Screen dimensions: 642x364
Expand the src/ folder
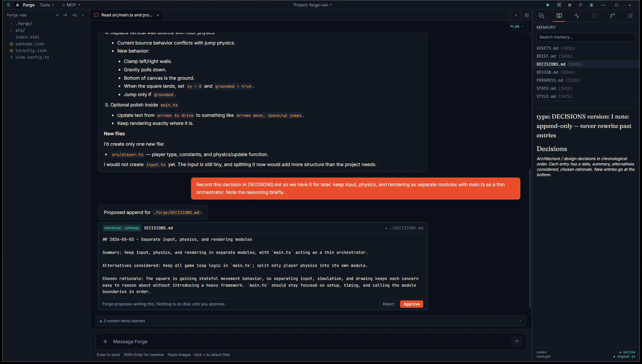tap(20, 30)
